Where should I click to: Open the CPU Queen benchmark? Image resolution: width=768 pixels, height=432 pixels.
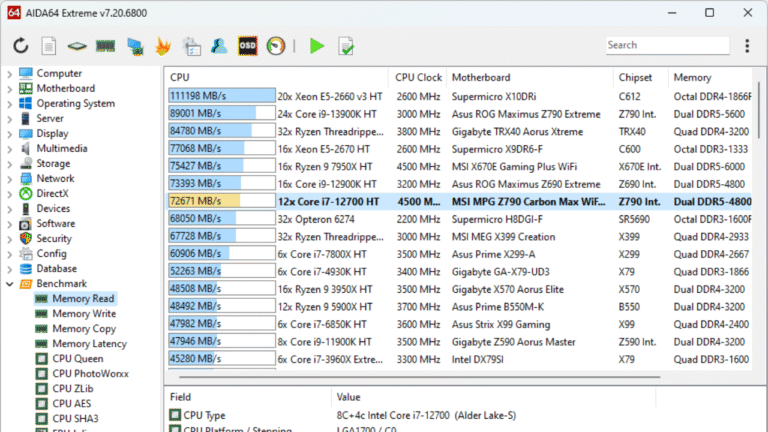tap(77, 359)
